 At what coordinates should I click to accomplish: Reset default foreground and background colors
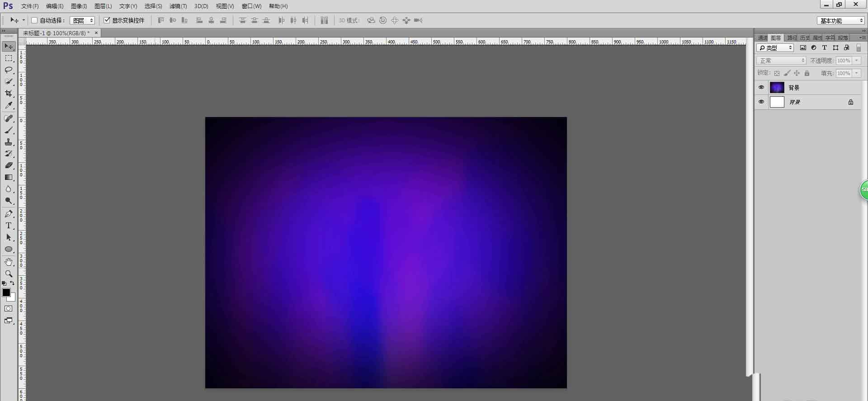point(4,283)
